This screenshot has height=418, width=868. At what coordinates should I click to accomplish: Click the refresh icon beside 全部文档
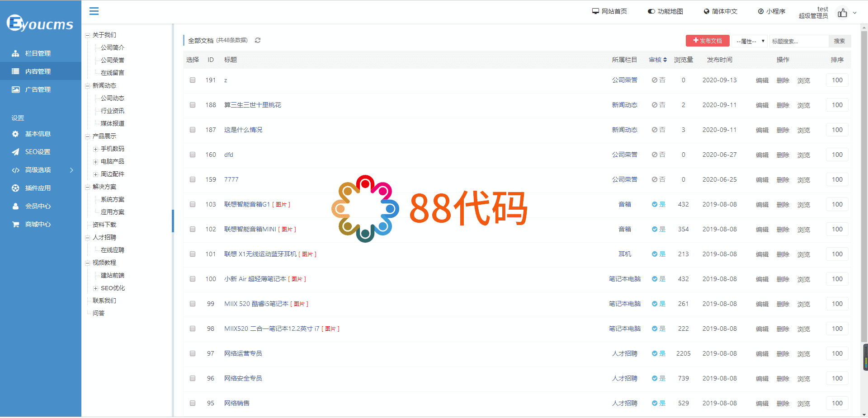258,40
